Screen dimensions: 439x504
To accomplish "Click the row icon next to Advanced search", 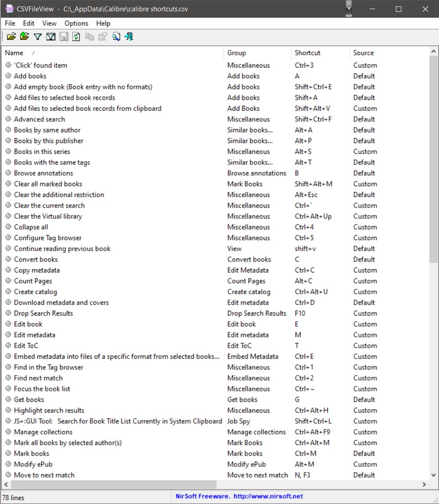I will pos(8,119).
